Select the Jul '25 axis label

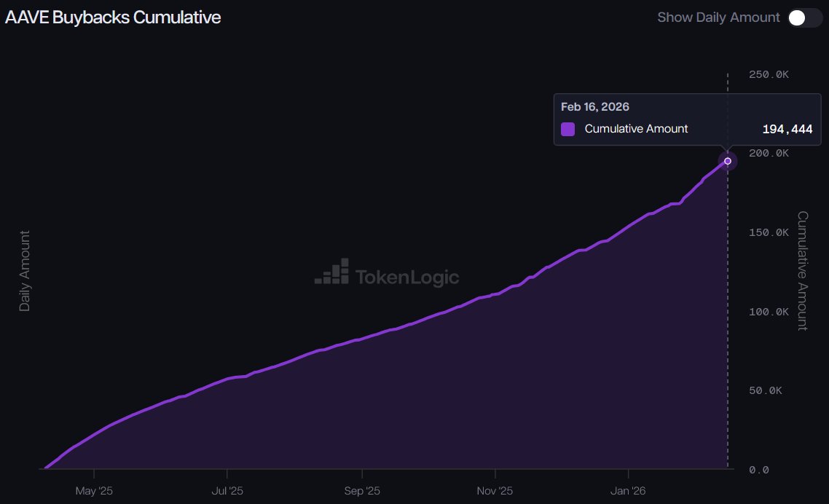click(229, 491)
